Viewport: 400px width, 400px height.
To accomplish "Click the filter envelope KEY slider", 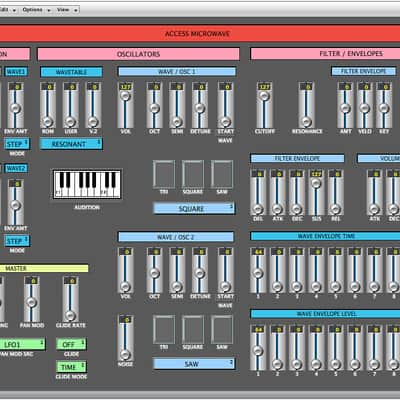I will coord(384,105).
